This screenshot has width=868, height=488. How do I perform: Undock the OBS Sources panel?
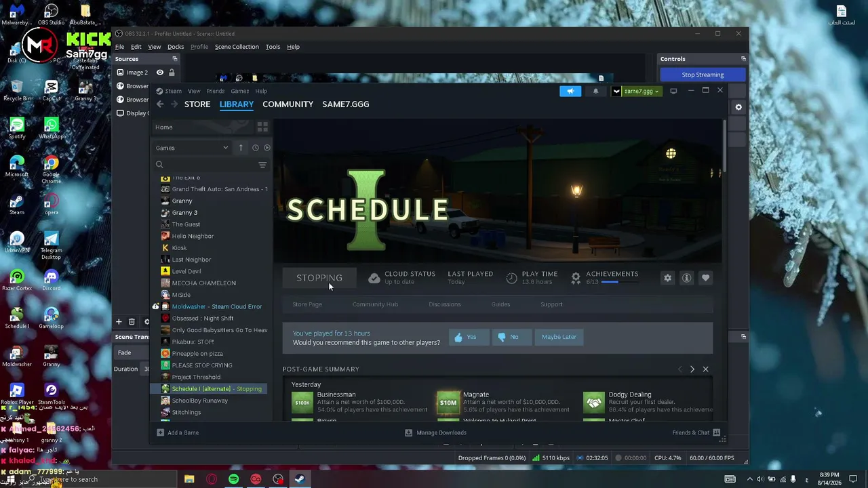click(174, 59)
